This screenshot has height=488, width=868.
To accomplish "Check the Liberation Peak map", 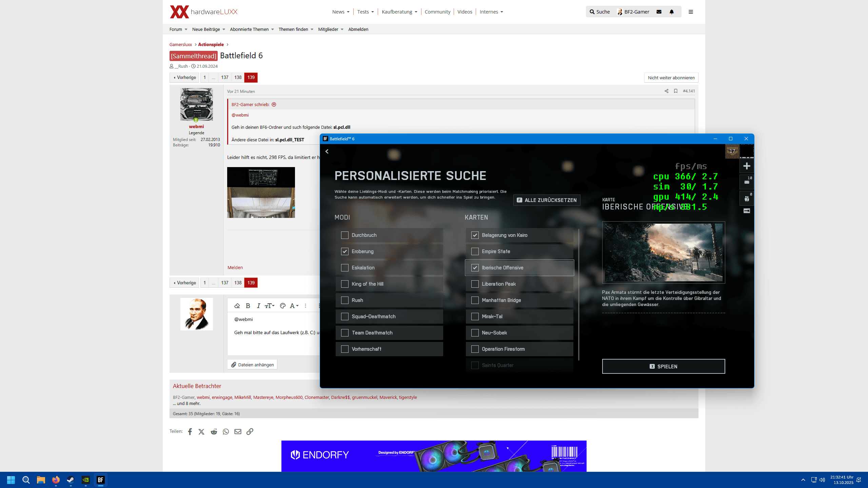I will pos(475,284).
